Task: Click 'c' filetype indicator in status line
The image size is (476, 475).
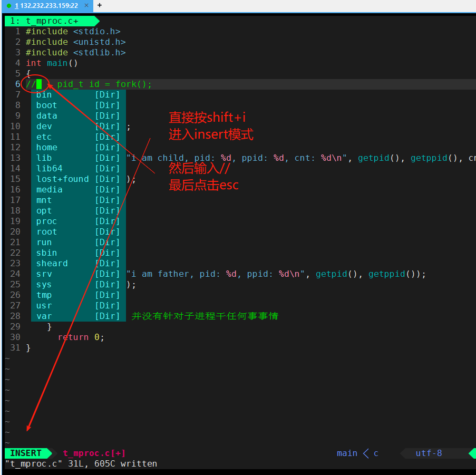Action: (x=376, y=453)
